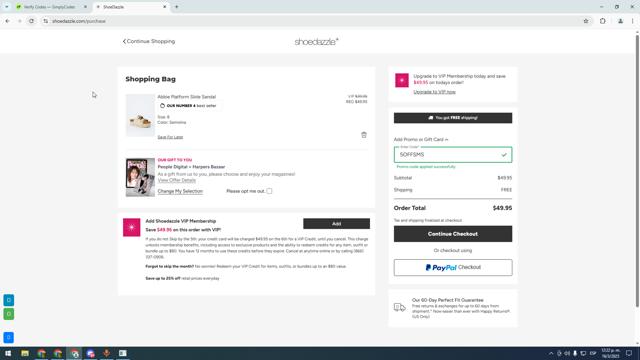Delete the Abbie Platform Slide Sandal with trash icon
Image resolution: width=640 pixels, height=360 pixels.
[x=364, y=135]
